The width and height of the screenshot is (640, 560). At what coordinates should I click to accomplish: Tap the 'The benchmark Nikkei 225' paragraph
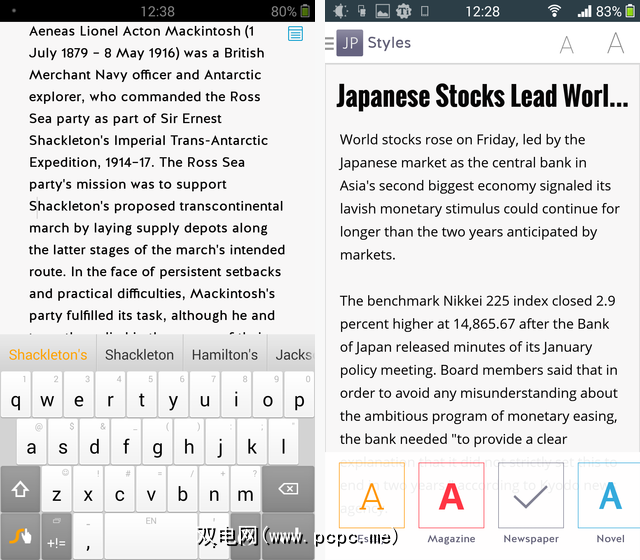(478, 370)
